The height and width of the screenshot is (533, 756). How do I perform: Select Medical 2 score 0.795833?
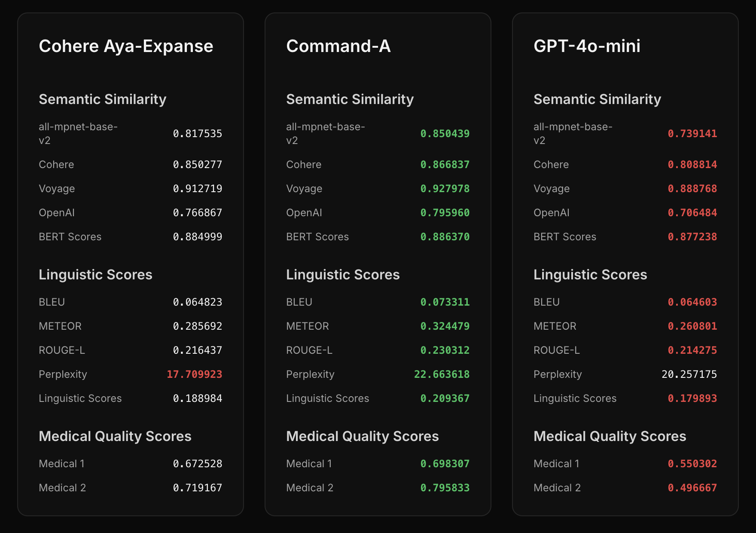coord(445,488)
